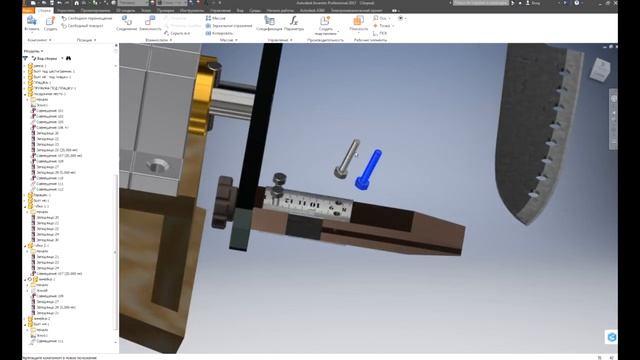The image size is (640, 360).
Task: Open the Модель browser dropdown
Action: pos(33,51)
